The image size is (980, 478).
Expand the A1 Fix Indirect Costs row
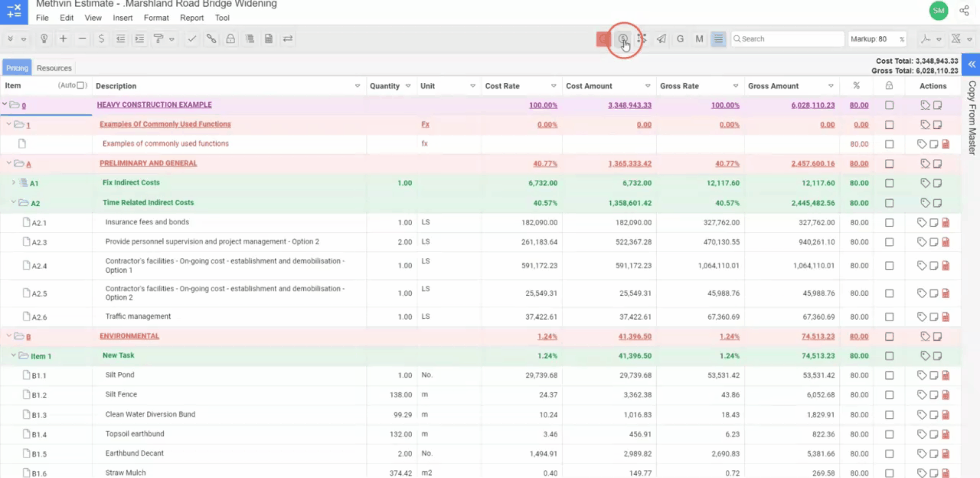point(13,182)
